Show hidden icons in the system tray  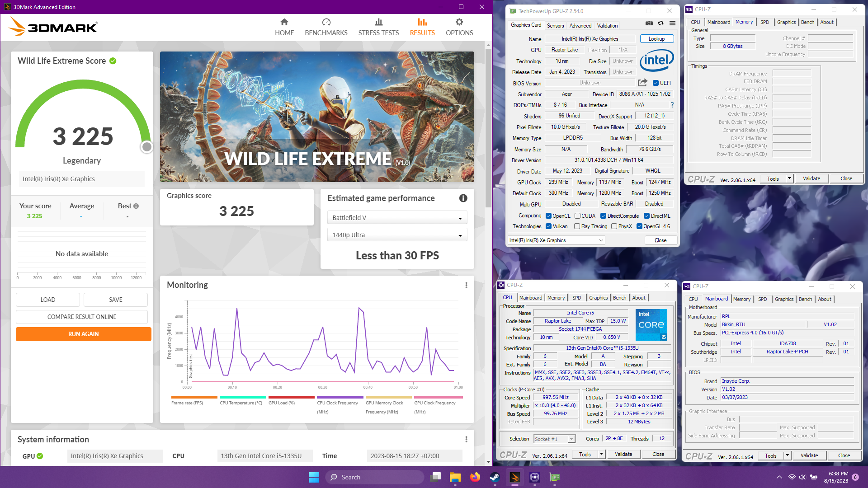(779, 477)
